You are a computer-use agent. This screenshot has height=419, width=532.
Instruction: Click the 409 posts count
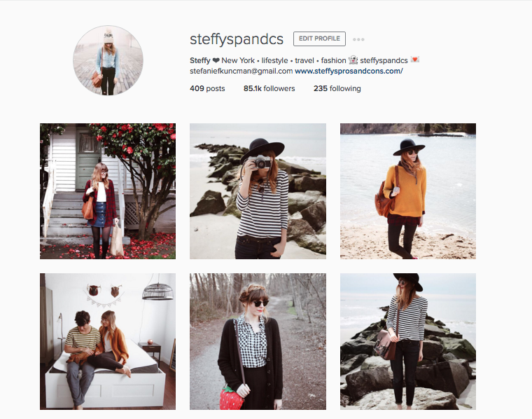[207, 88]
